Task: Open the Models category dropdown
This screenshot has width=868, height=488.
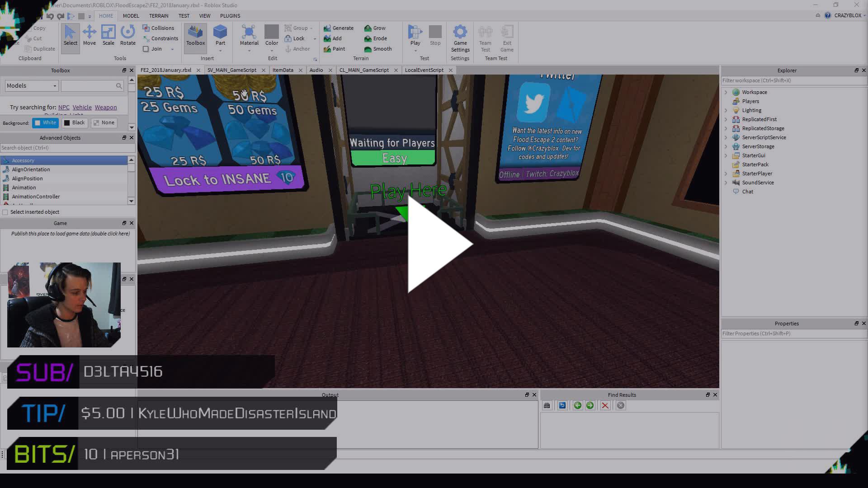Action: click(31, 86)
